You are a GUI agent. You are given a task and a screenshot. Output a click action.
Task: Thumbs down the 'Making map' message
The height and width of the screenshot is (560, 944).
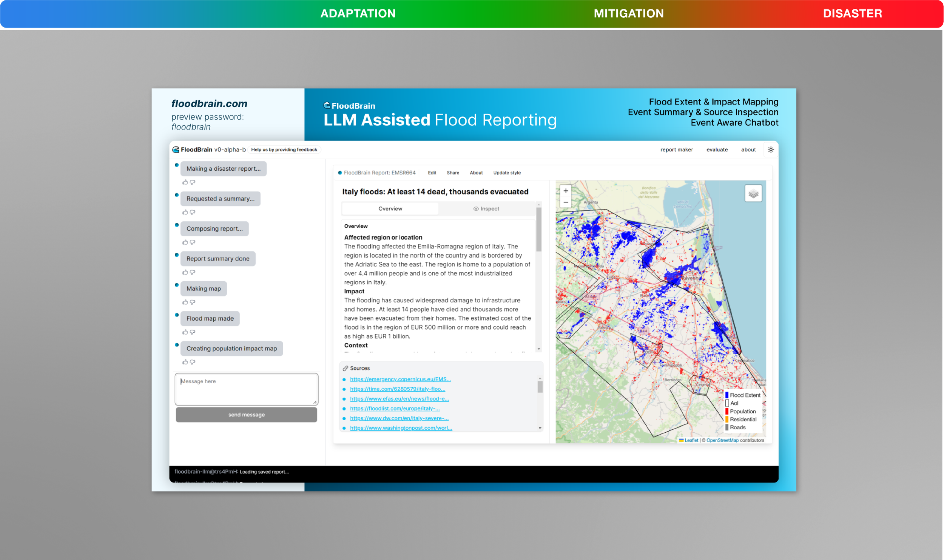pos(193,302)
